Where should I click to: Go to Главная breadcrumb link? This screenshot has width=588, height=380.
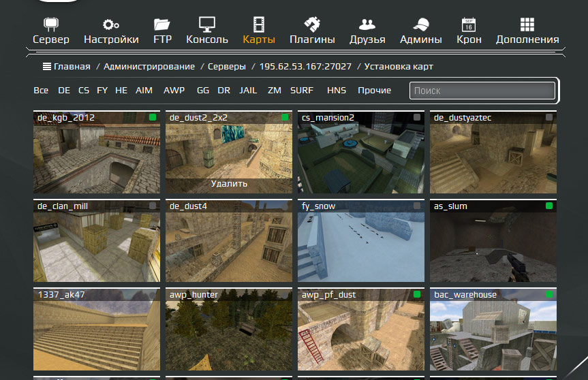pyautogui.click(x=72, y=67)
